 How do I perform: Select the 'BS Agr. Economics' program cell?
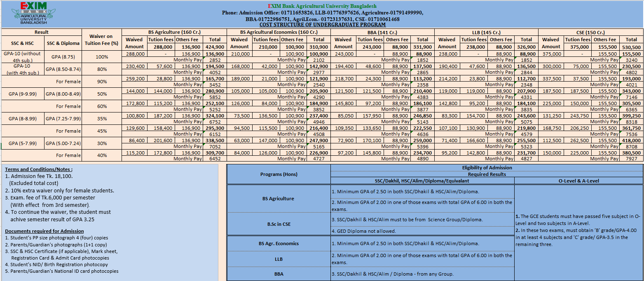point(279,244)
